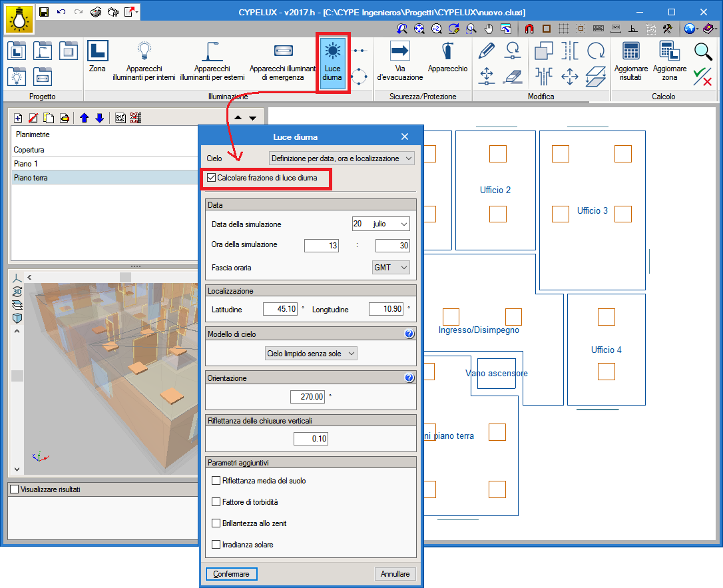Click the simulation hour field showing 13
This screenshot has width=723, height=588.
coord(322,245)
